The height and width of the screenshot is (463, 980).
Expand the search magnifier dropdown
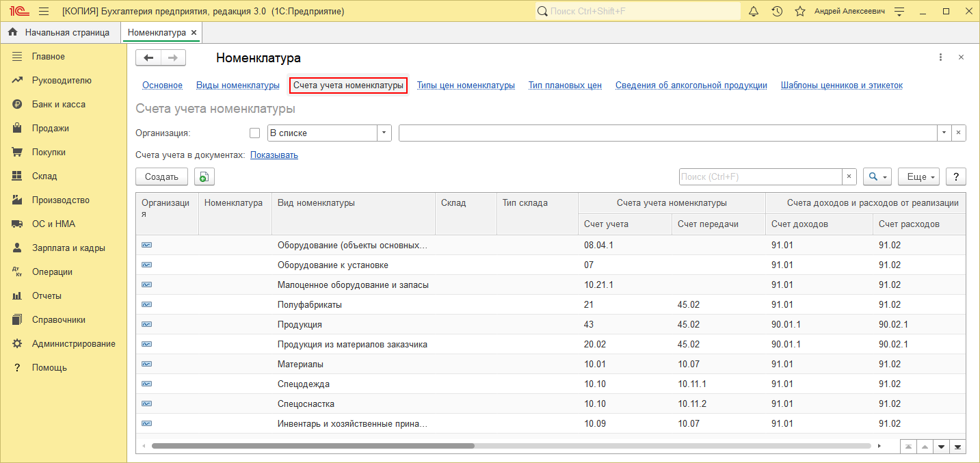click(x=877, y=177)
